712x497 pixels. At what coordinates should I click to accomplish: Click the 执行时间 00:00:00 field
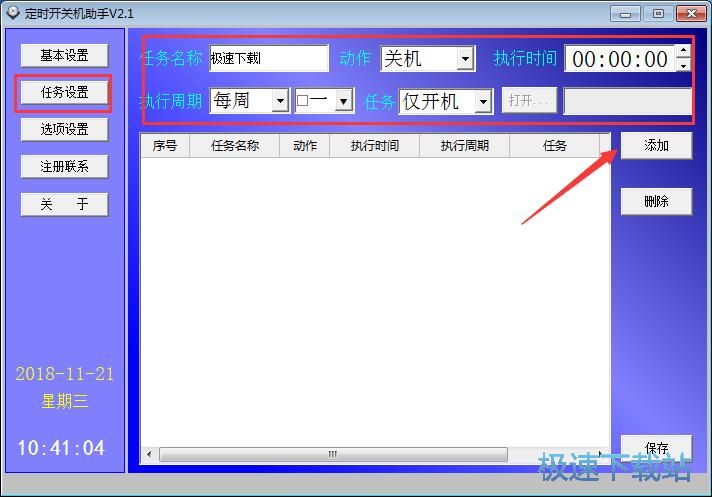coord(619,59)
